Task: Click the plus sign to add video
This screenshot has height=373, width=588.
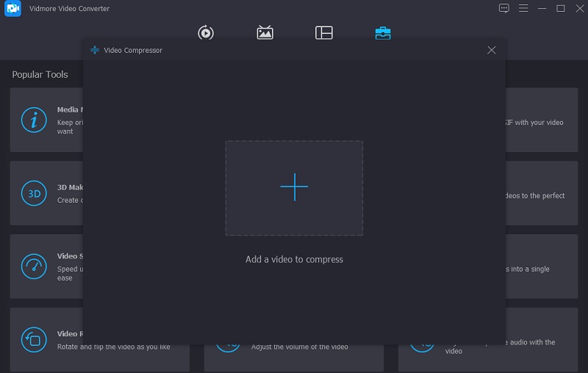Action: pos(294,187)
